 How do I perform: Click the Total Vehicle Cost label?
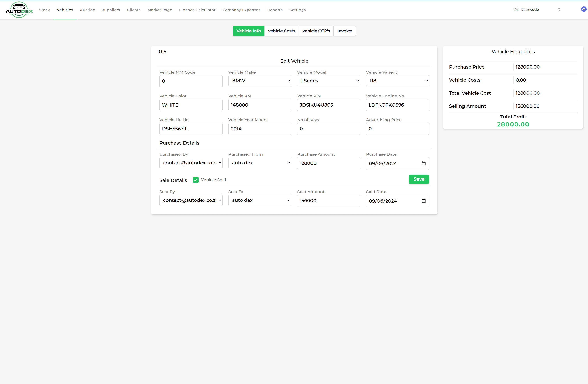(x=470, y=93)
